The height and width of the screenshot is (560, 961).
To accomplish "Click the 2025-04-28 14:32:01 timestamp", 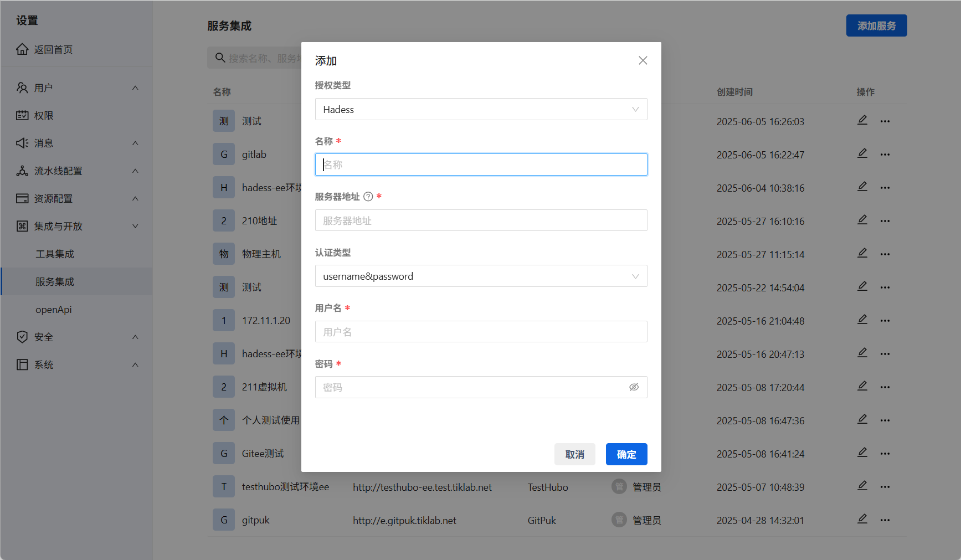I will pyautogui.click(x=760, y=520).
